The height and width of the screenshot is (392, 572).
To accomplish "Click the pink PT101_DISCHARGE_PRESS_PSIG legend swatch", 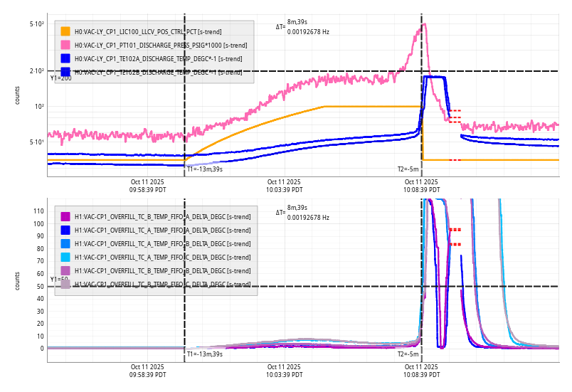I will [65, 45].
